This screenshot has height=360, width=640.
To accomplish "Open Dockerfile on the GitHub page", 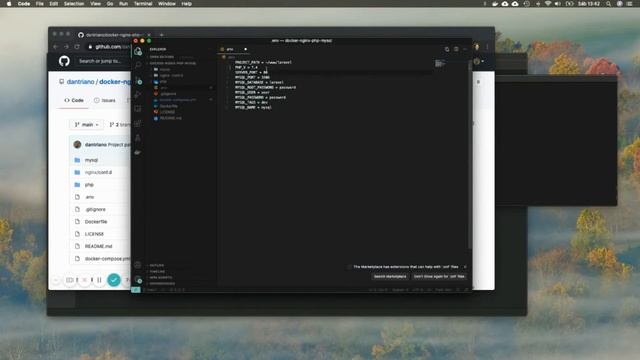I will [x=96, y=222].
